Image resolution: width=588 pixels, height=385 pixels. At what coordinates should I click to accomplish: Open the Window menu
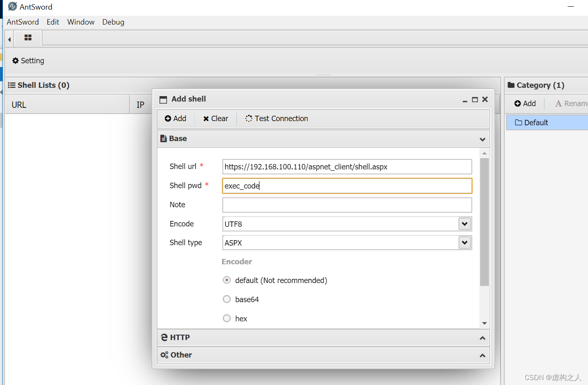click(81, 22)
